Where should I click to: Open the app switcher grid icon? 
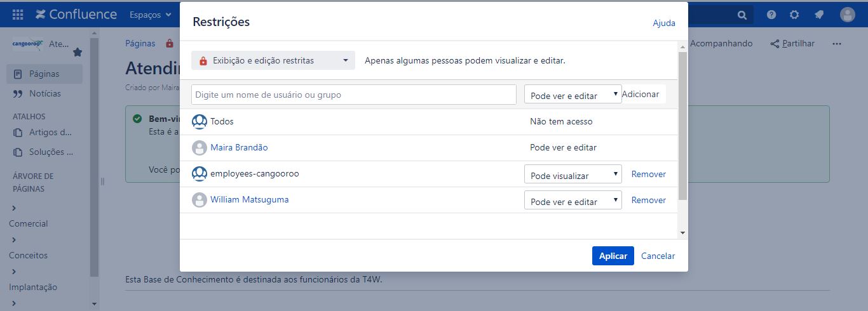18,14
